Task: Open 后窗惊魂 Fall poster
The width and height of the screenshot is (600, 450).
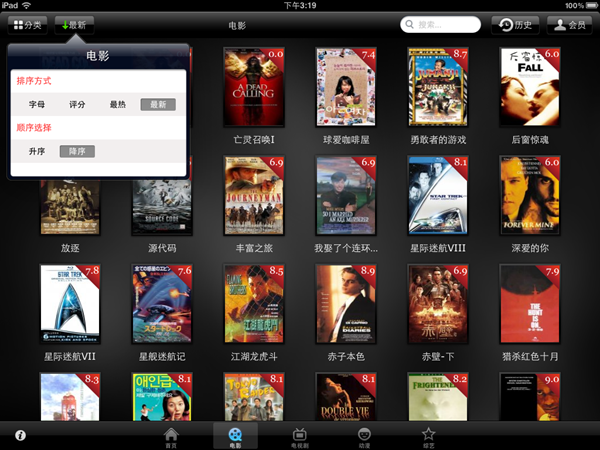Action: 530,87
